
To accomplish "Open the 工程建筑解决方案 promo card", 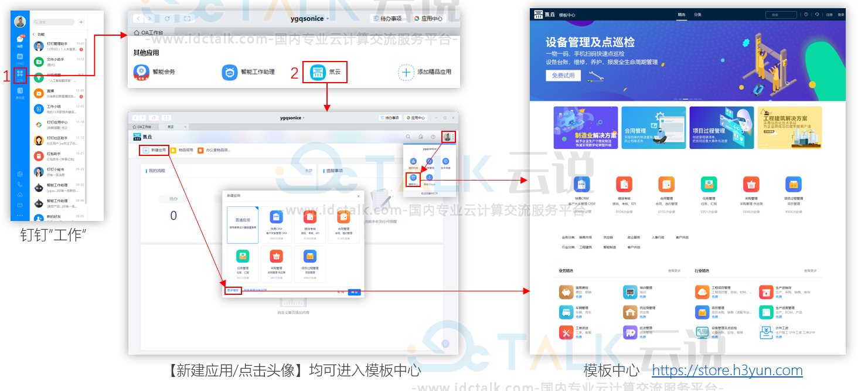I will [x=789, y=128].
